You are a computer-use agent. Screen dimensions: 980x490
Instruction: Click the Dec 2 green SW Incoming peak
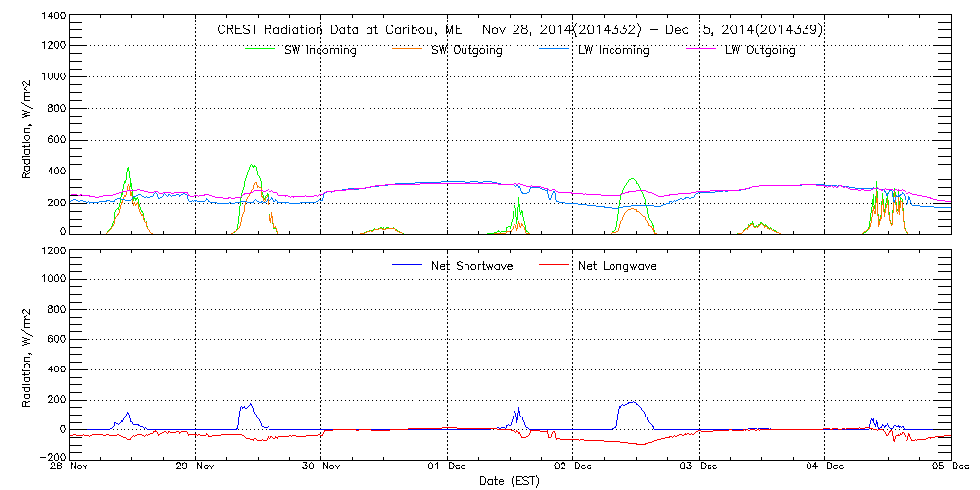pyautogui.click(x=632, y=179)
